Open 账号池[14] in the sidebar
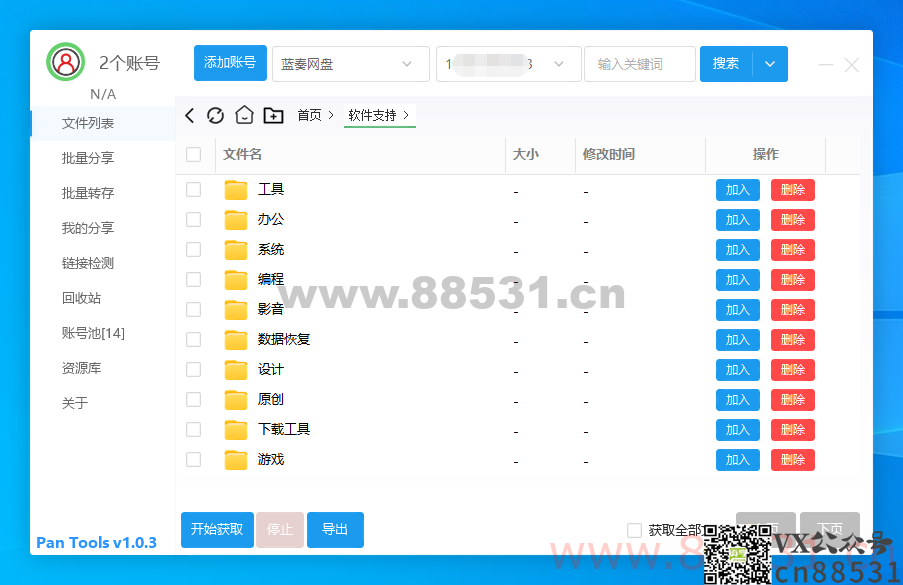 tap(93, 333)
